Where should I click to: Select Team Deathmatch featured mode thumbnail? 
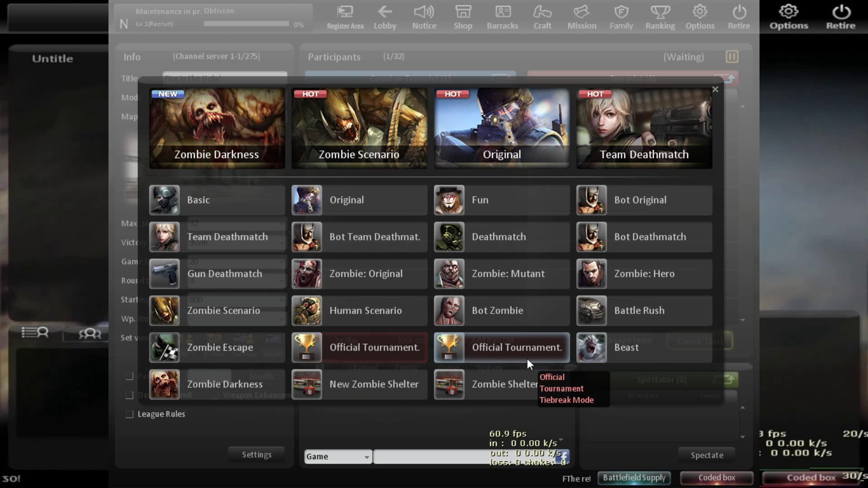click(644, 128)
